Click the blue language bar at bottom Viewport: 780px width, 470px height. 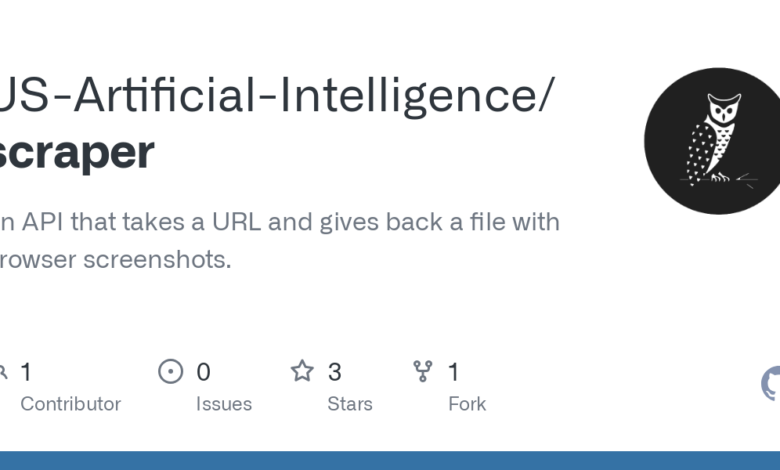point(390,460)
